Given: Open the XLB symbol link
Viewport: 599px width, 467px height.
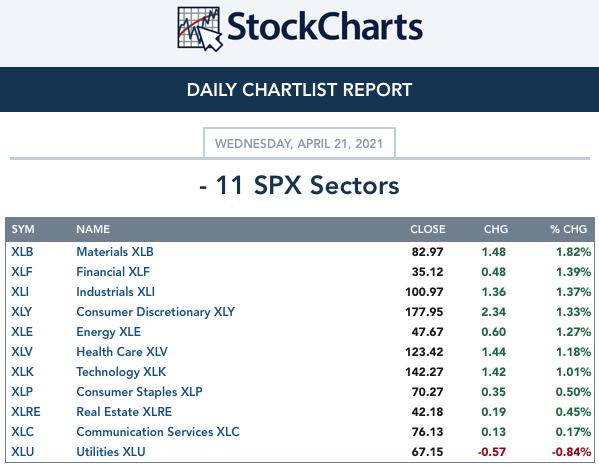Looking at the screenshot, I should point(22,252).
